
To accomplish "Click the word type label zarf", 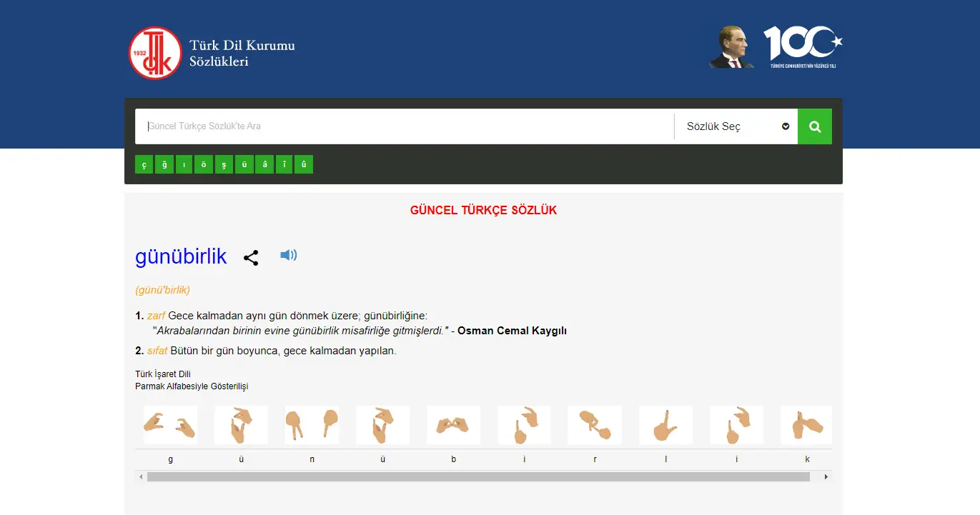I will click(156, 316).
